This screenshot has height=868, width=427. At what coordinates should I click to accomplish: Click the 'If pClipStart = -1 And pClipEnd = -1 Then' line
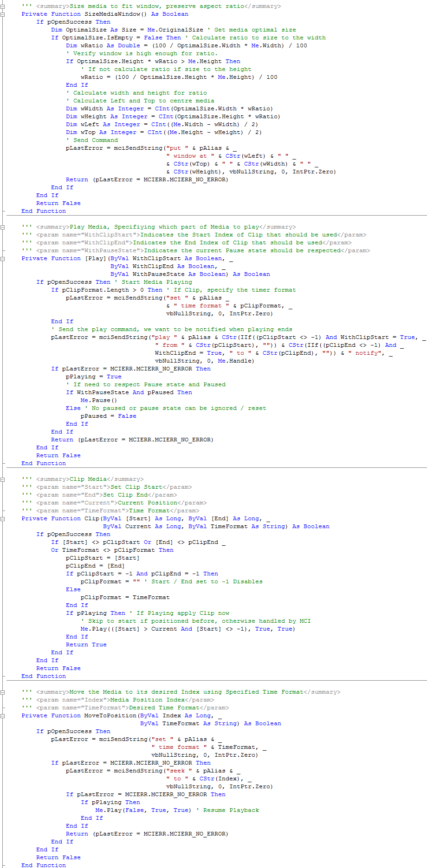pyautogui.click(x=142, y=574)
